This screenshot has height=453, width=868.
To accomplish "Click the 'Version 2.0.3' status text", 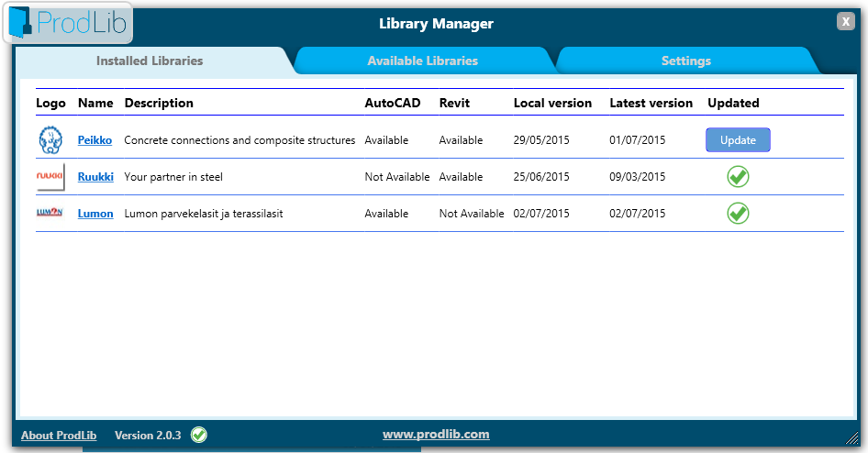I will click(148, 436).
